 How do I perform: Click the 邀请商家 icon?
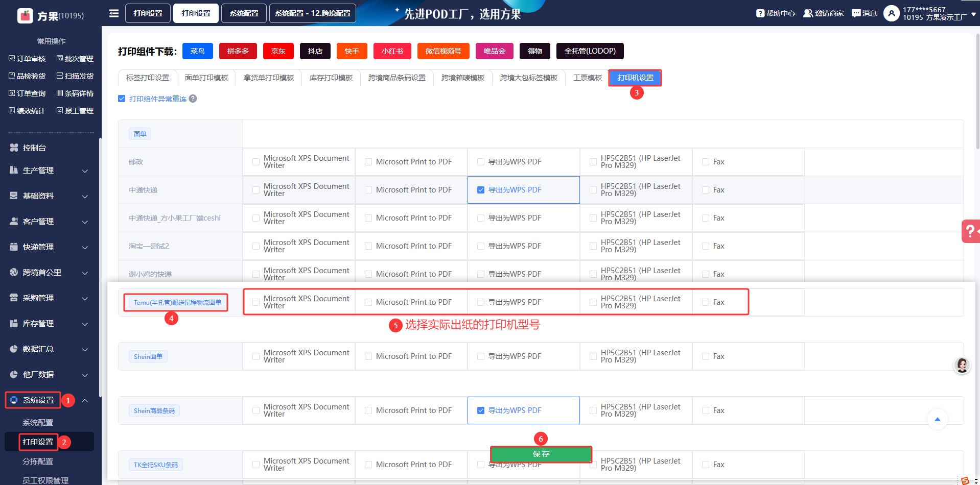808,13
